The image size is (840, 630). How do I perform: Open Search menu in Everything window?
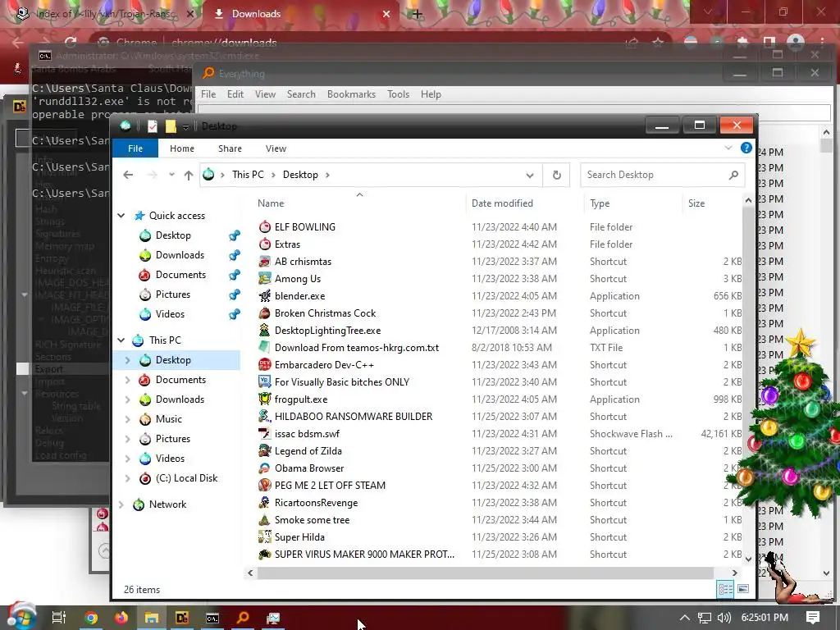pyautogui.click(x=301, y=94)
